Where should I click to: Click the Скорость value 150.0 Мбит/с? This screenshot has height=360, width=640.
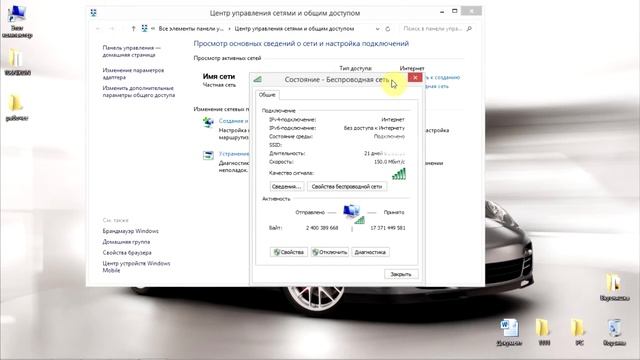[389, 162]
